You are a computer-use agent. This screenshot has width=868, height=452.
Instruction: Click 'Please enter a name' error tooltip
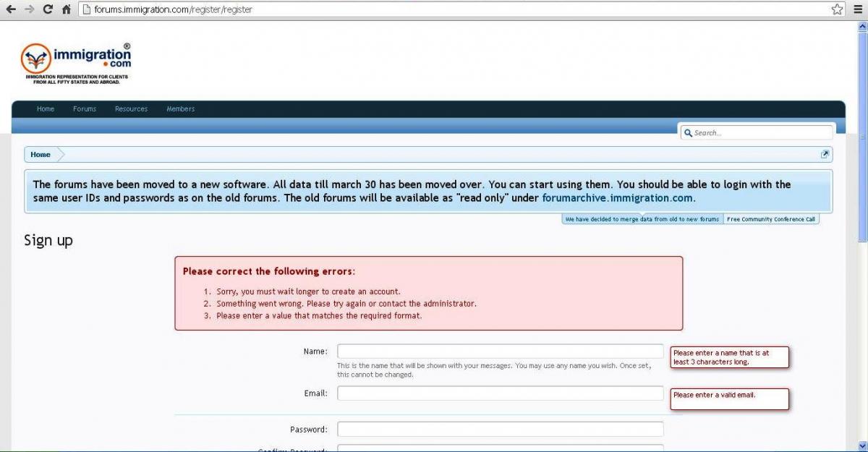tap(729, 357)
